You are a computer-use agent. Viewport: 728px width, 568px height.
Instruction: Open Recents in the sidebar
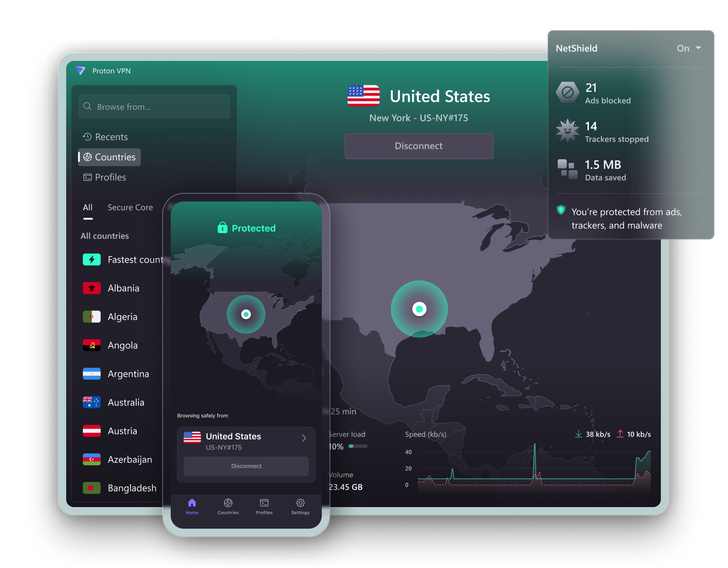[106, 137]
